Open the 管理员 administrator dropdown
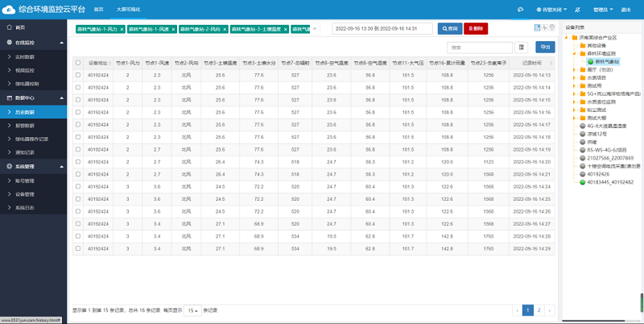The height and width of the screenshot is (324, 644). 603,10
